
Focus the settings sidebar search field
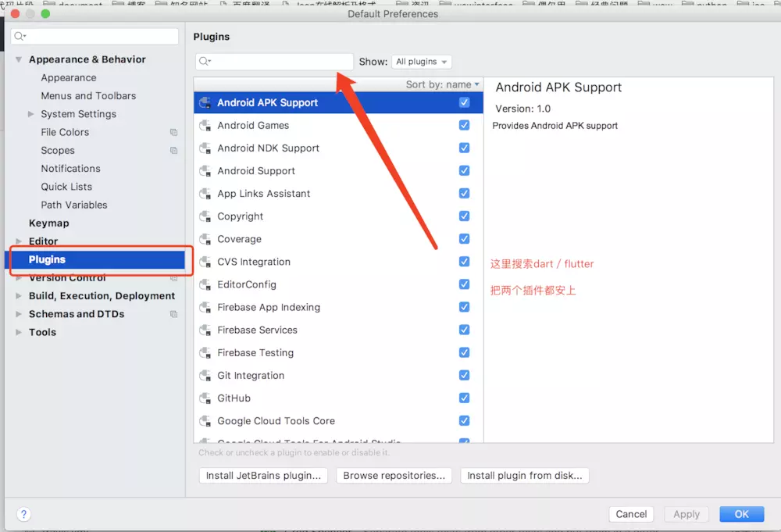tap(95, 36)
